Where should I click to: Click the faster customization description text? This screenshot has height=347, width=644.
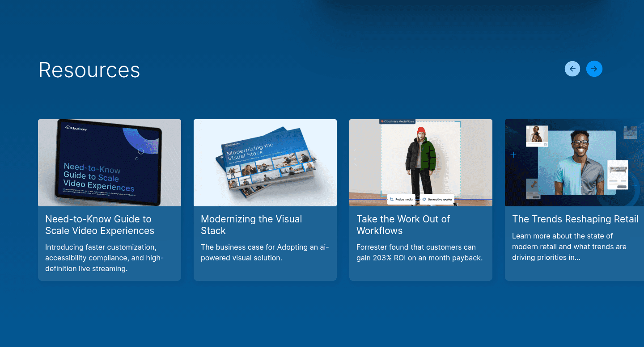click(x=105, y=258)
